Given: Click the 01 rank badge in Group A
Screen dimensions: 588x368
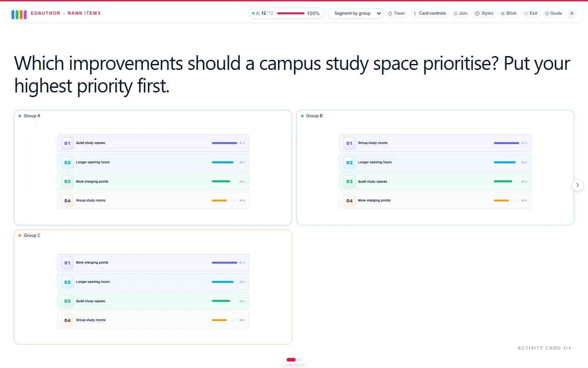Looking at the screenshot, I should tap(68, 143).
